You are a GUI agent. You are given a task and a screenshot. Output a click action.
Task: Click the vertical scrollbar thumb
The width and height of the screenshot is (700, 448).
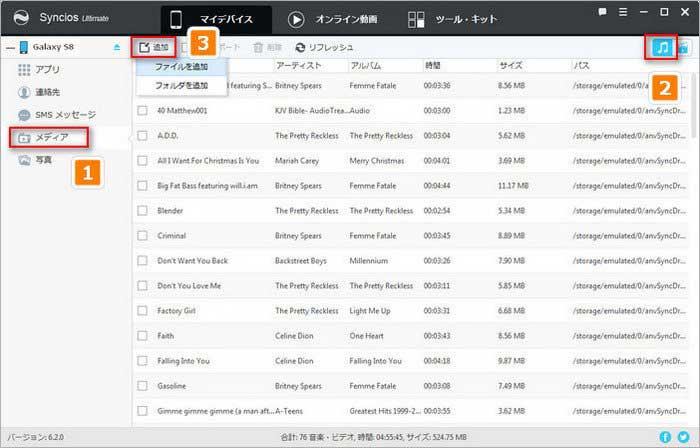[x=694, y=105]
